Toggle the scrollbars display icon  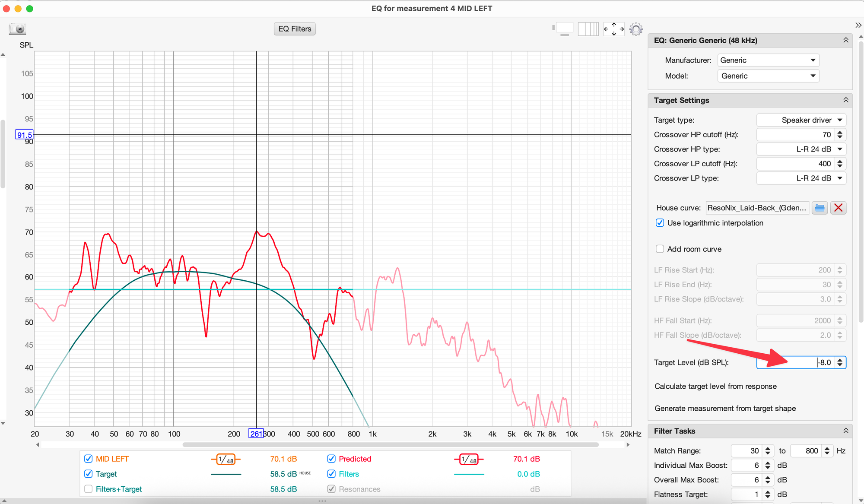563,29
